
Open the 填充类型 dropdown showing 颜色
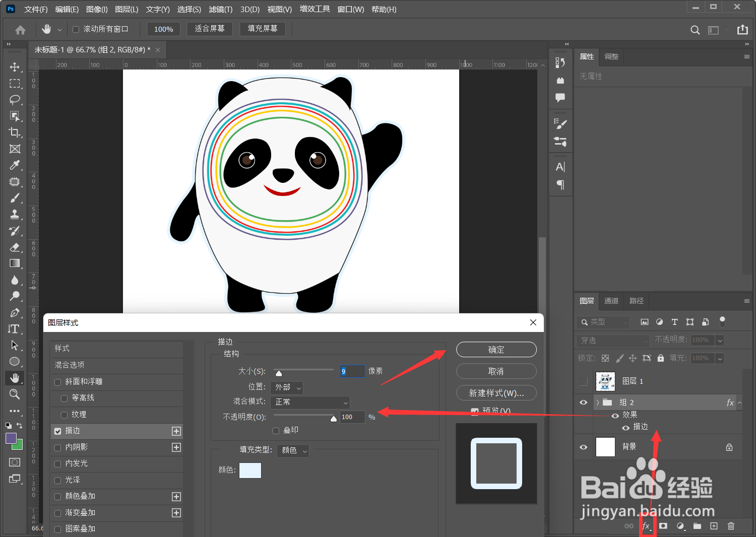pyautogui.click(x=293, y=450)
